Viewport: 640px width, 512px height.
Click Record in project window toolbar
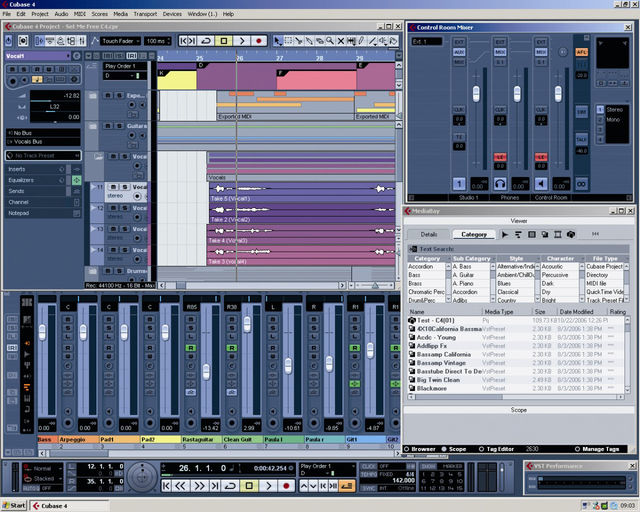[259, 41]
